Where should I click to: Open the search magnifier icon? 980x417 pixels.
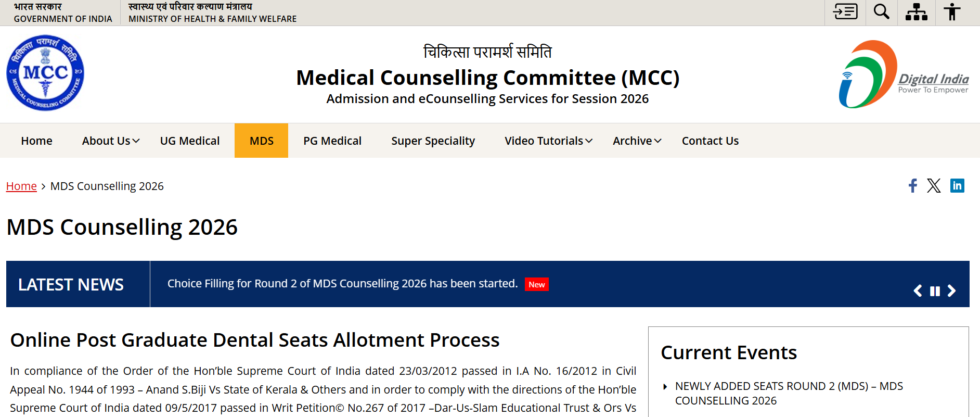(x=881, y=11)
